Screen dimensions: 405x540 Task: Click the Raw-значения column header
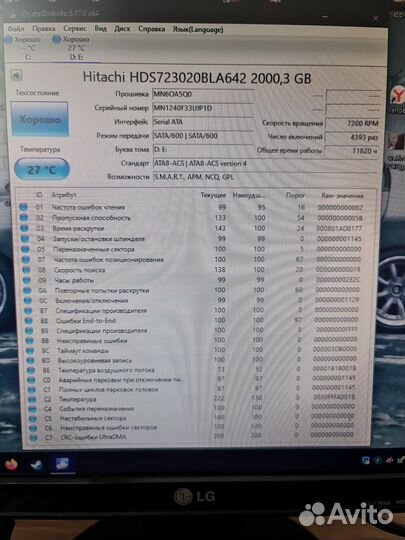(342, 196)
